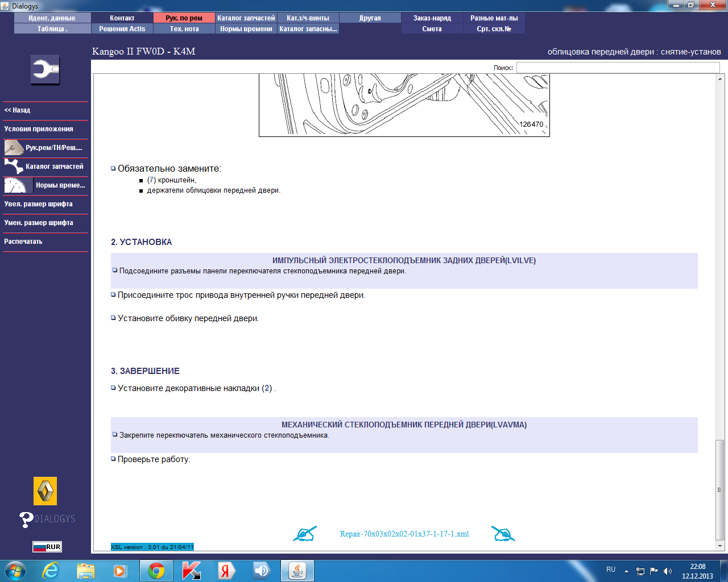
Task: Click XSL version 3.01 text
Action: (152, 547)
